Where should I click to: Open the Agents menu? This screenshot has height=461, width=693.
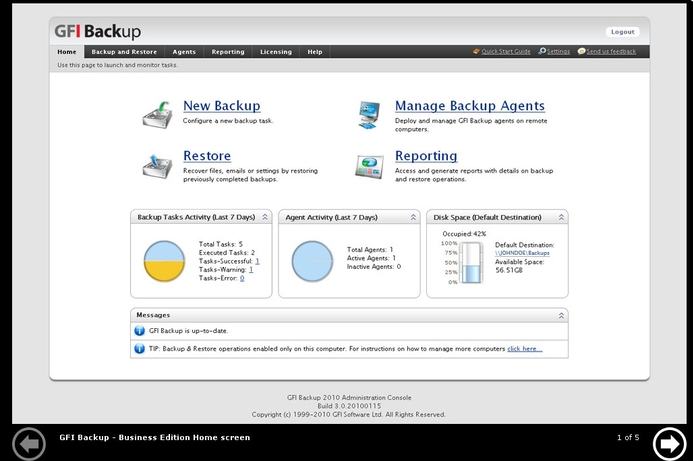coord(184,52)
